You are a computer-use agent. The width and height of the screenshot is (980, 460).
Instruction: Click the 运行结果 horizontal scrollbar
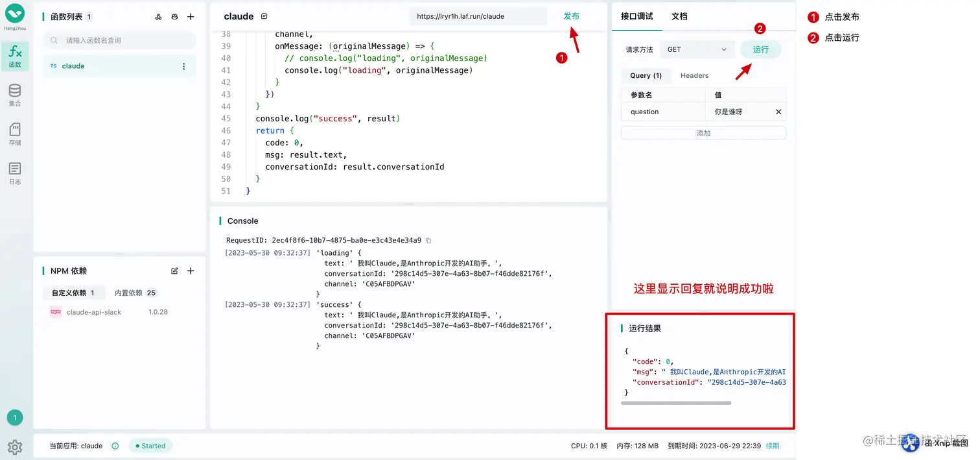(676, 403)
